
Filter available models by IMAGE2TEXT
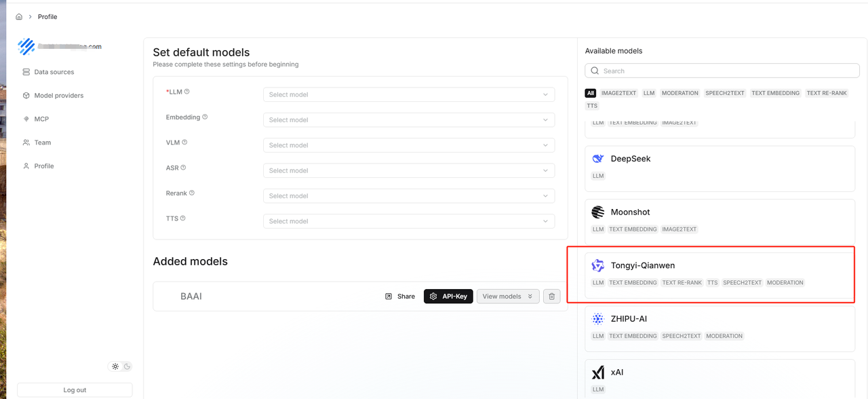618,93
